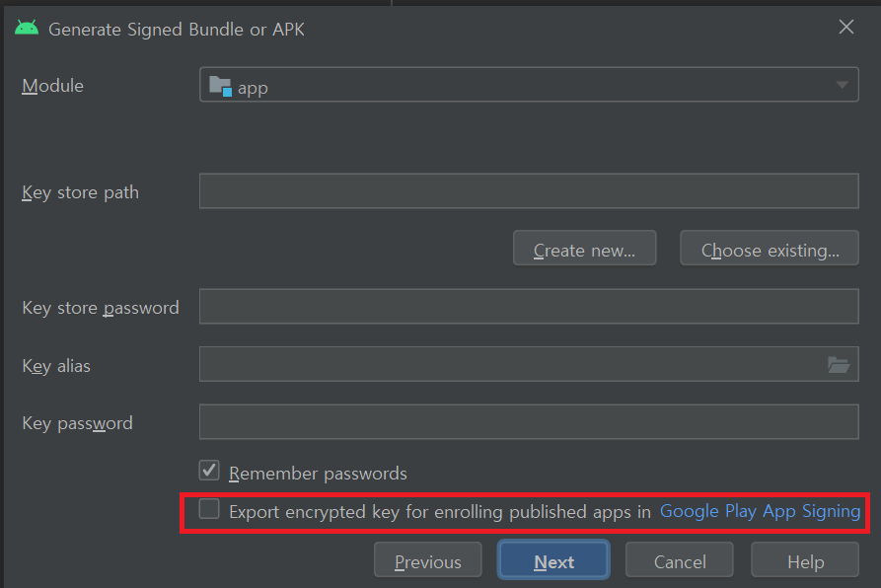Image resolution: width=881 pixels, height=588 pixels.
Task: Proceed with the Next button
Action: click(x=553, y=561)
